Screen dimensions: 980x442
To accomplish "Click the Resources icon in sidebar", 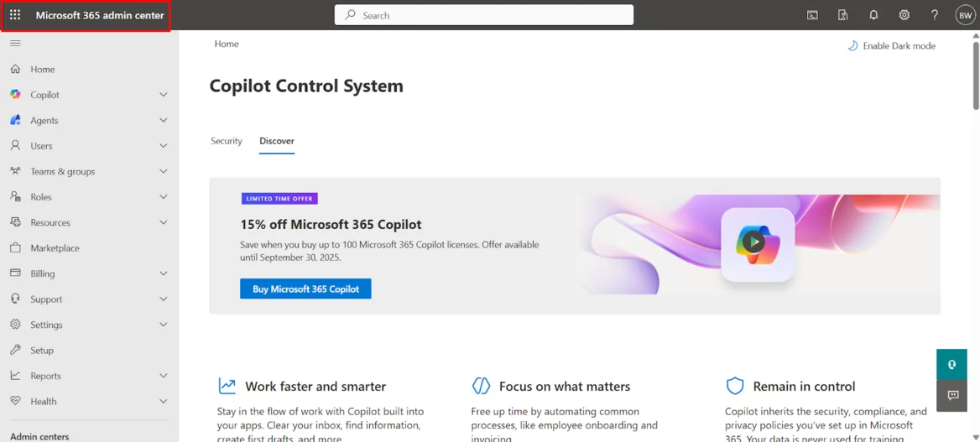I will [16, 222].
